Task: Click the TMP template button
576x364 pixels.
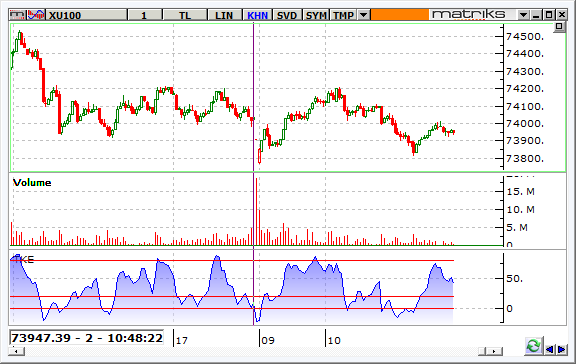Action: click(x=343, y=15)
